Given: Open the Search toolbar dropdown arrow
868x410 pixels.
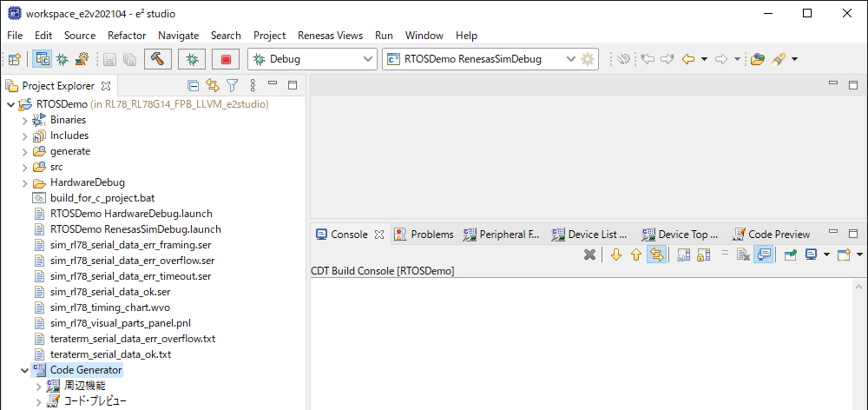Looking at the screenshot, I should tap(794, 59).
